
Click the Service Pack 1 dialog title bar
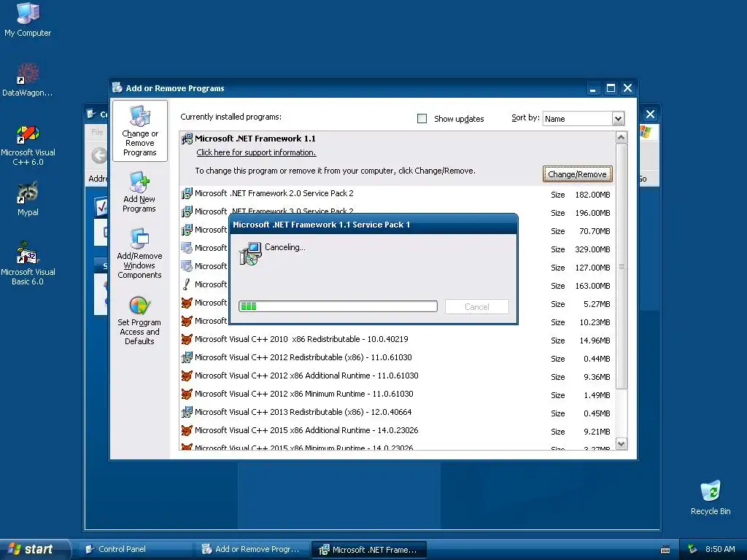click(373, 225)
